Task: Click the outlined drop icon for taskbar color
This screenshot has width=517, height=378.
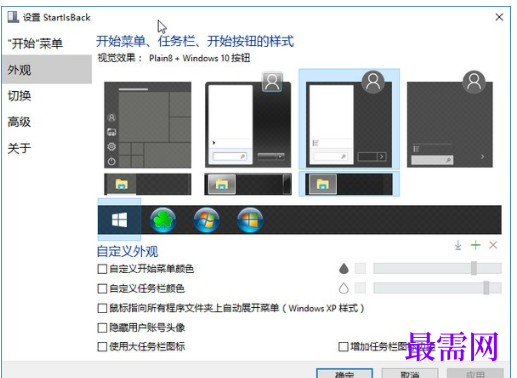Action: coord(344,288)
